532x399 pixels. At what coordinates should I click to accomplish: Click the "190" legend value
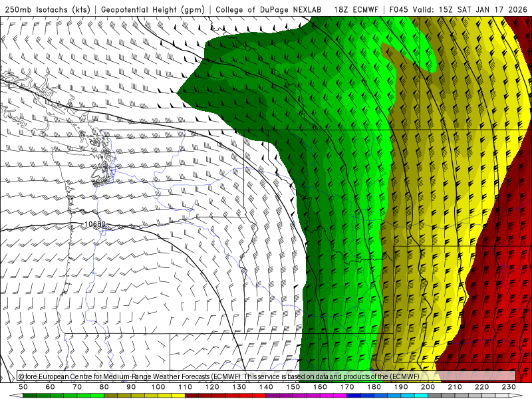coord(401,387)
